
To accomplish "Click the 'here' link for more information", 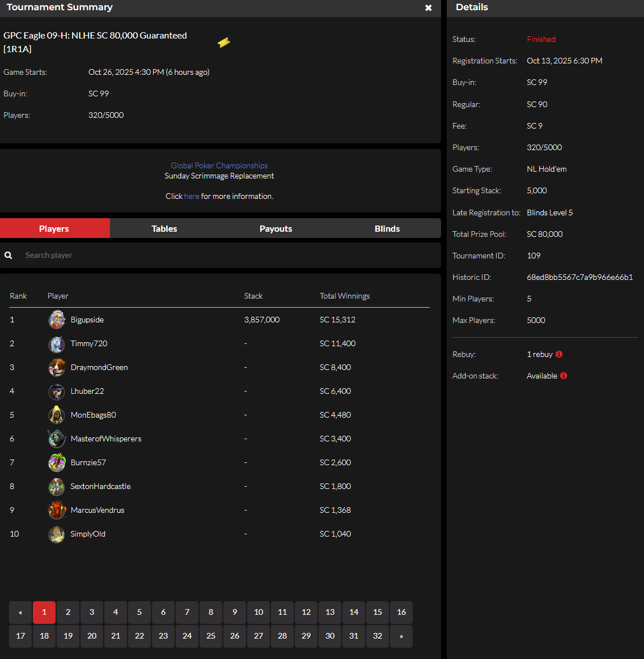I will (192, 196).
